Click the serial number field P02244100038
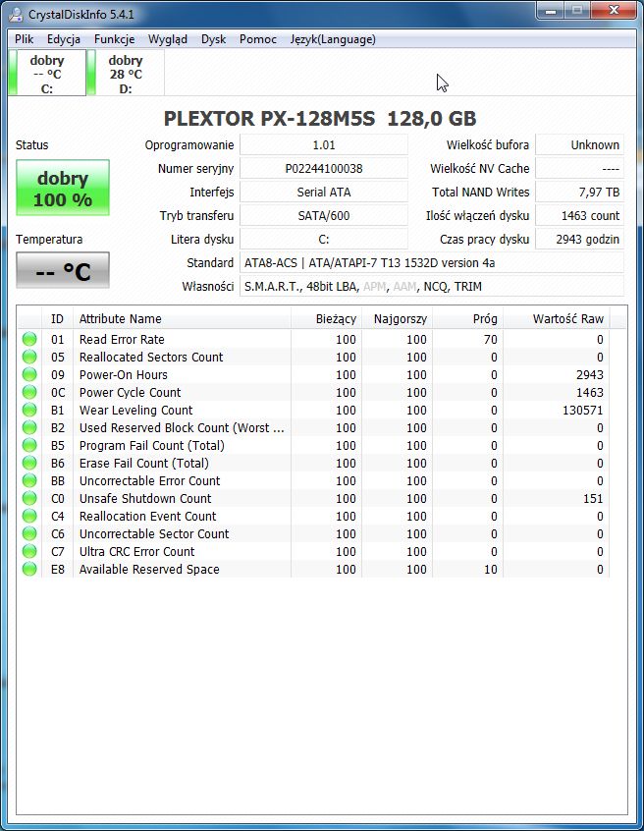Image resolution: width=644 pixels, height=831 pixels. [x=324, y=169]
